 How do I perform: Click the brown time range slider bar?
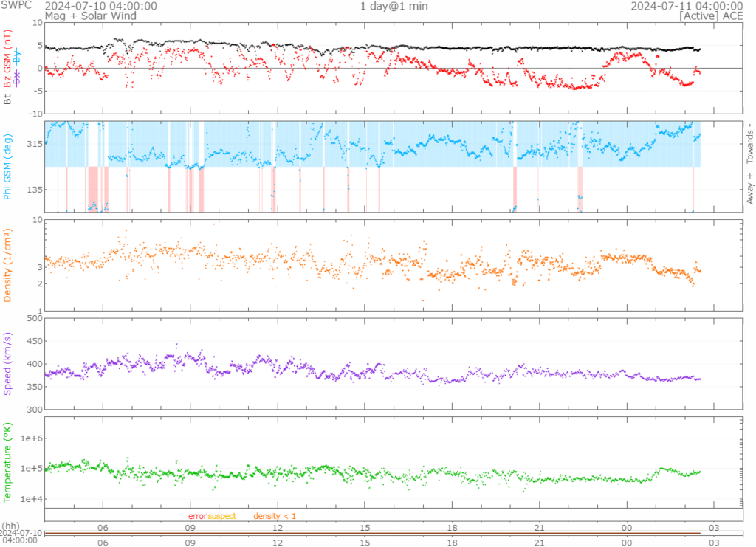(x=373, y=534)
